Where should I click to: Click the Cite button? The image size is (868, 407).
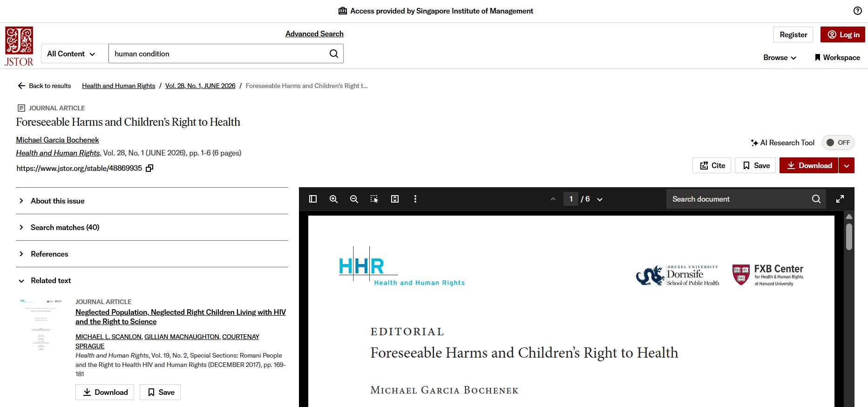pos(712,165)
